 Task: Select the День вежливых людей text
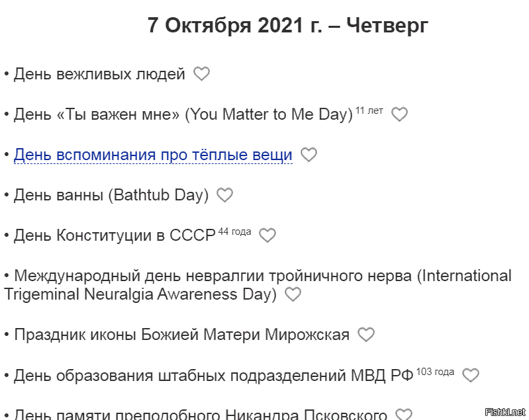click(99, 74)
